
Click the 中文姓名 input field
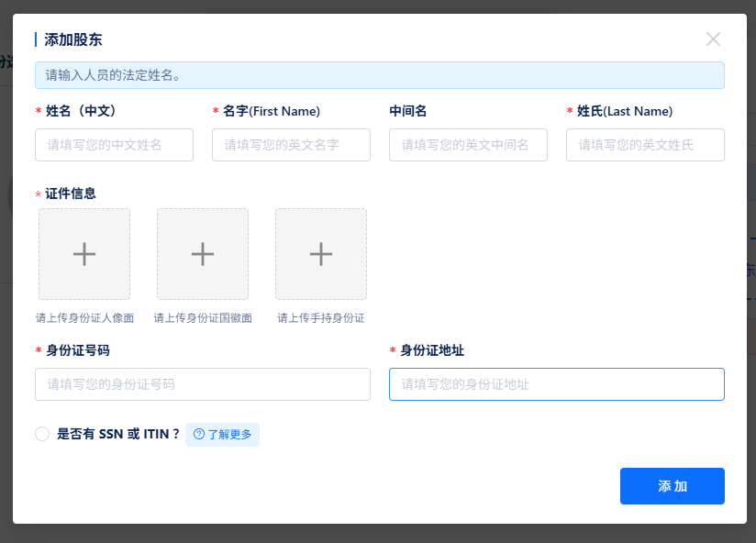(x=114, y=145)
